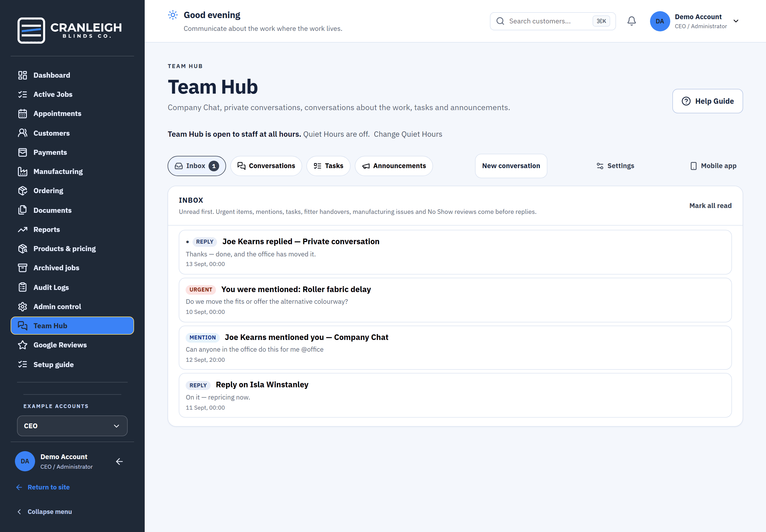Click the Mobile app text label

pos(718,166)
